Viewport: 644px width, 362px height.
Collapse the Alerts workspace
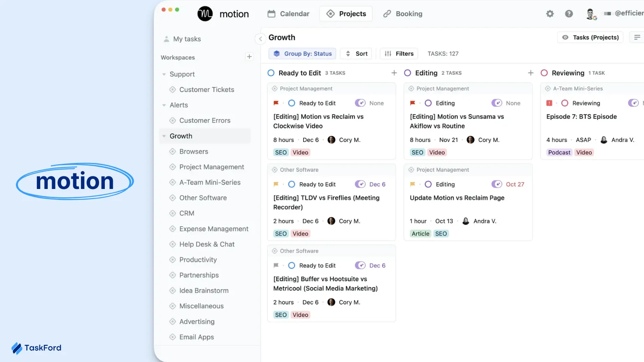click(164, 105)
